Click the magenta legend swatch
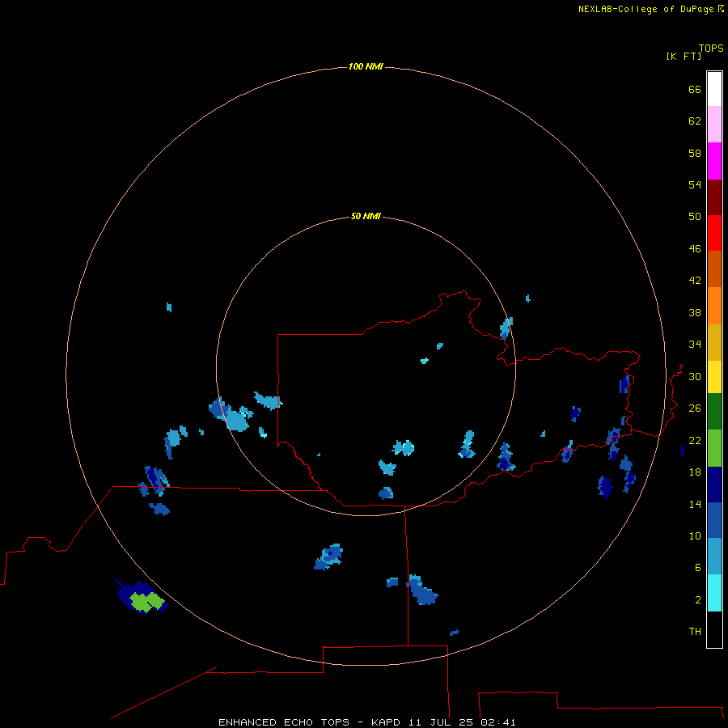The image size is (728, 728). point(714,161)
